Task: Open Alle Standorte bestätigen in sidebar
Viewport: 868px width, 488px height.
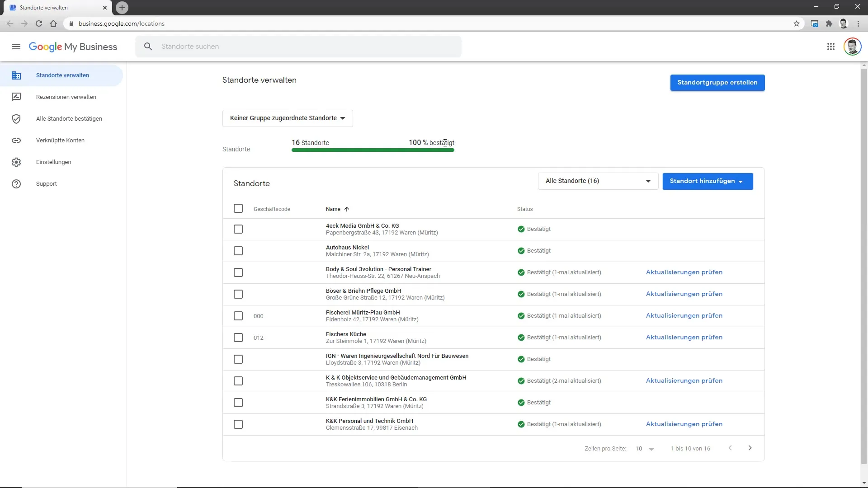Action: (x=61, y=119)
